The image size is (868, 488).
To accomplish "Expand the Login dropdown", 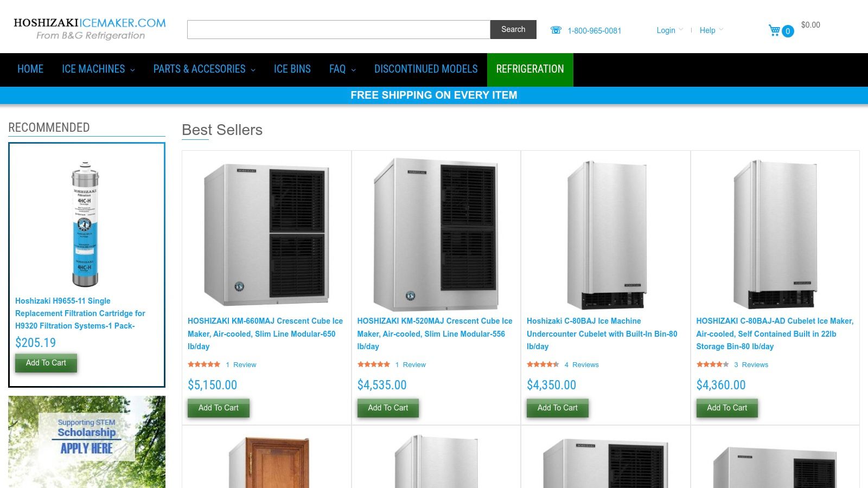I will click(669, 30).
